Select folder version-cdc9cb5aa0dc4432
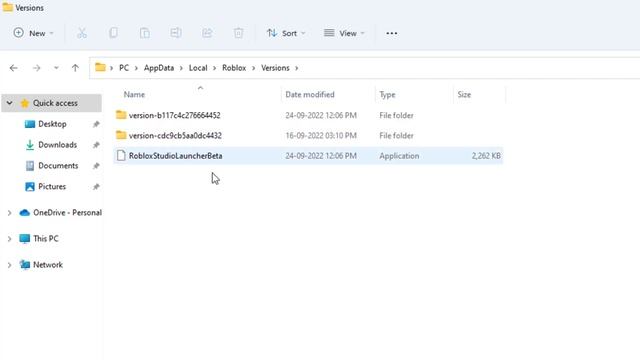This screenshot has height=360, width=640. coord(175,136)
